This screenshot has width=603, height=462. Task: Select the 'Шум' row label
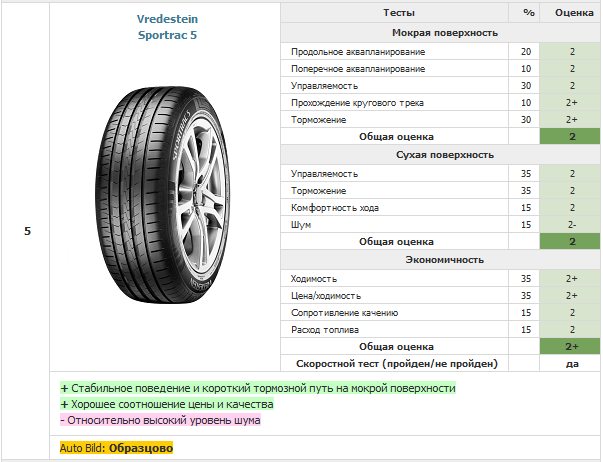(301, 225)
